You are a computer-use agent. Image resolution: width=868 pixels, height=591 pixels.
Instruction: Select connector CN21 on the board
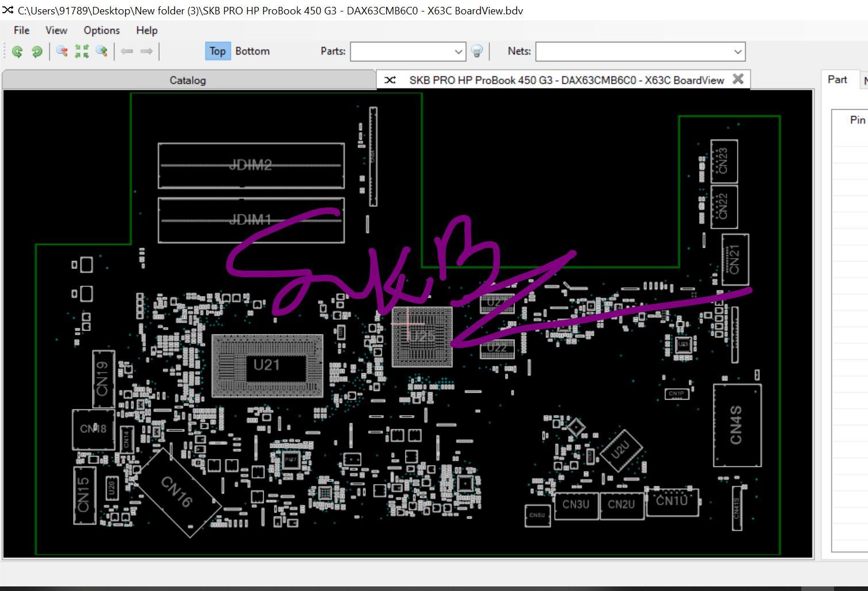pos(735,259)
